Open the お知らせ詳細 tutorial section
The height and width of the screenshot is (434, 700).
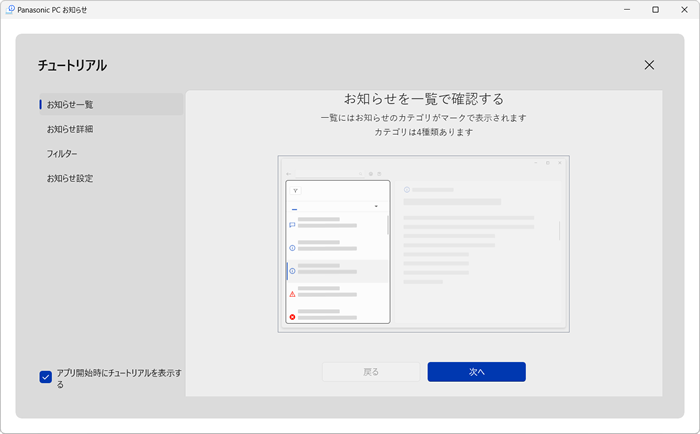[70, 129]
